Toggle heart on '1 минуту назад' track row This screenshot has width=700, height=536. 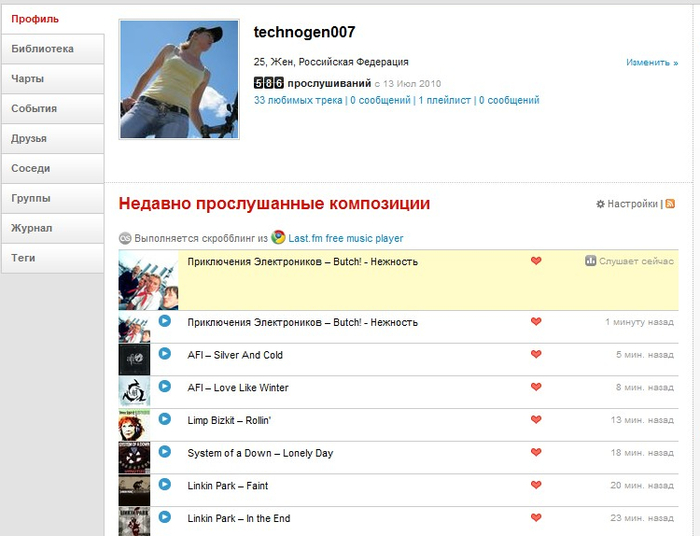coord(536,321)
